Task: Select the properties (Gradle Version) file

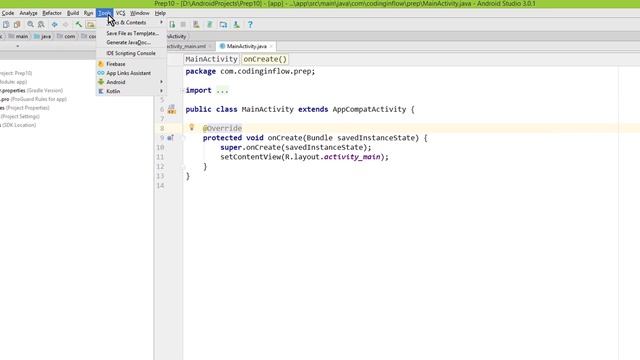Action: click(31, 91)
